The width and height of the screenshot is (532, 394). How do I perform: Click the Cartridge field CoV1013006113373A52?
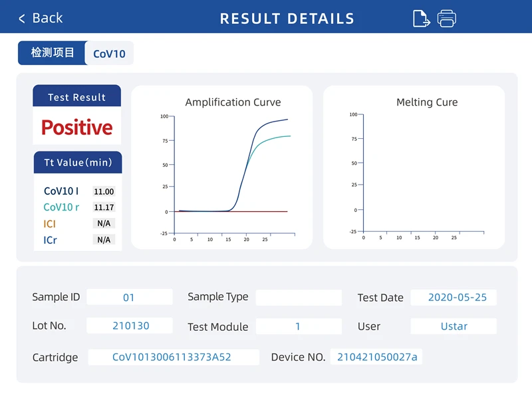click(174, 357)
